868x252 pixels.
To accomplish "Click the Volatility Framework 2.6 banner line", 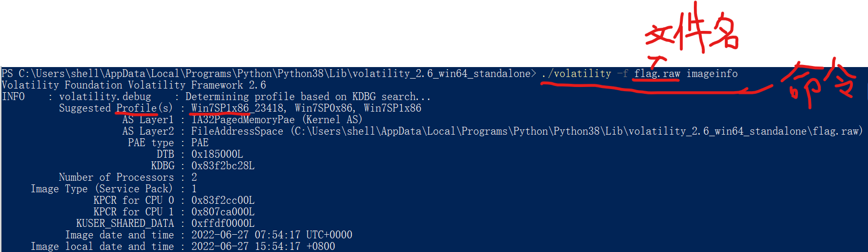I will (x=134, y=85).
